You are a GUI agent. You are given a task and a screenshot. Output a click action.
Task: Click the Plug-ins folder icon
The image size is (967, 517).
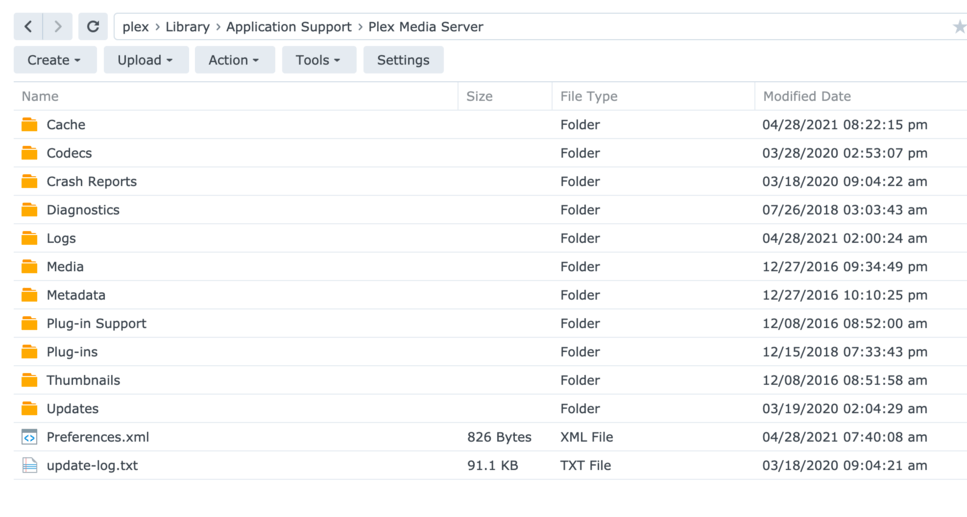coord(29,352)
